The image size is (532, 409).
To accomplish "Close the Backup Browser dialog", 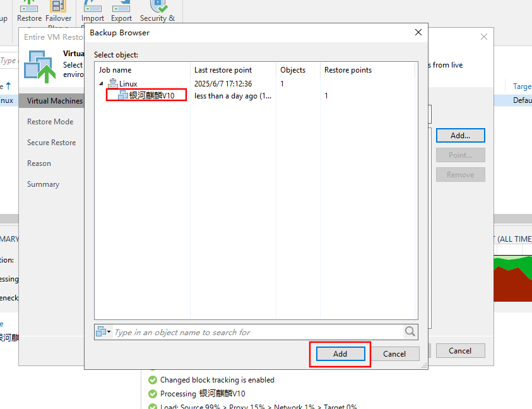I will click(x=418, y=32).
